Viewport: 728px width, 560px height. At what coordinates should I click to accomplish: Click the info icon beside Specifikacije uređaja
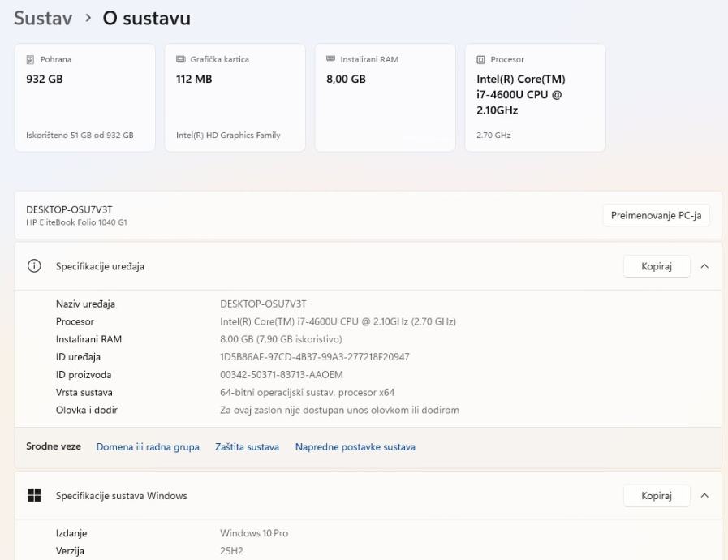click(34, 266)
